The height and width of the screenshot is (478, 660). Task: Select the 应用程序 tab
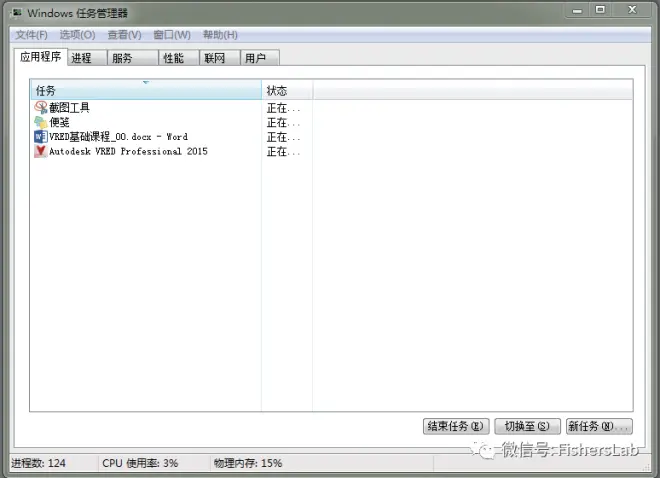[40, 57]
